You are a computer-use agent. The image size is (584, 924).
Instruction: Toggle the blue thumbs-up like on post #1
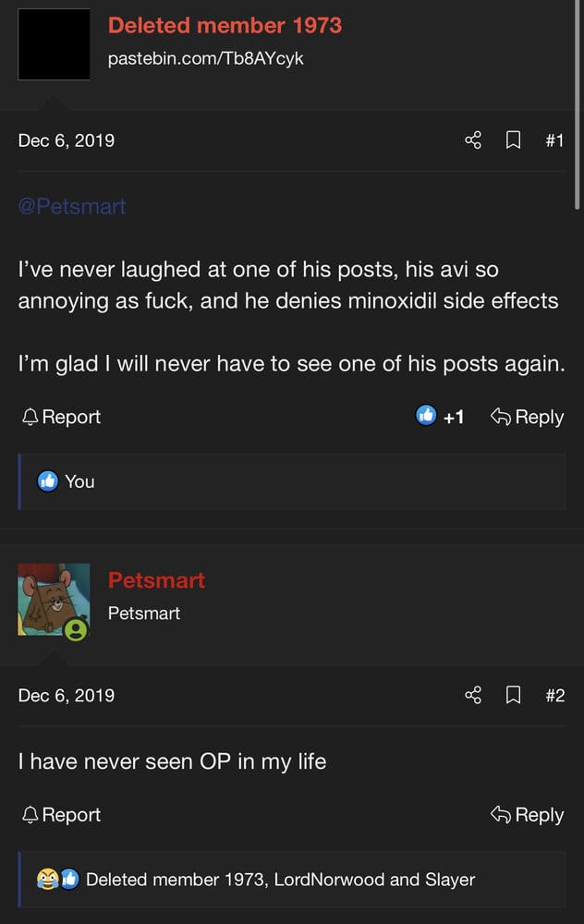[426, 416]
